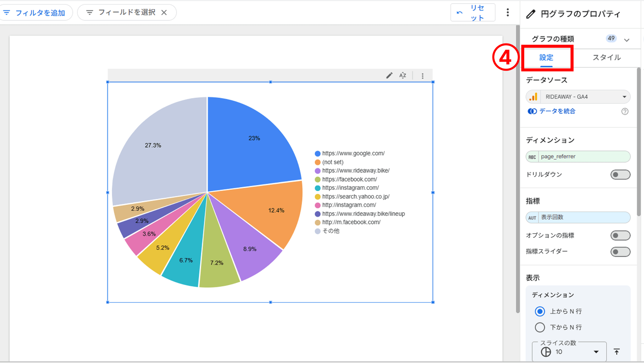644x363 pixels.
Task: Turn on the 指標スライダー switch
Action: coord(620,251)
